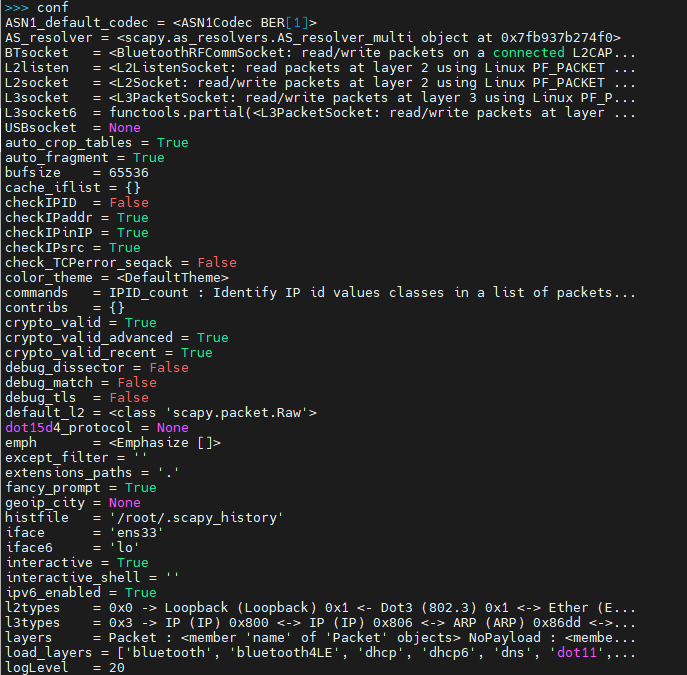The image size is (687, 675).
Task: Select the iface6 value 'lo'
Action: 125,548
